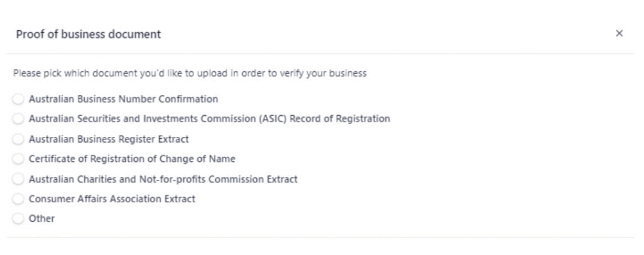
Task: Pick the Australian Business Register Extract radio button
Action: (x=18, y=139)
